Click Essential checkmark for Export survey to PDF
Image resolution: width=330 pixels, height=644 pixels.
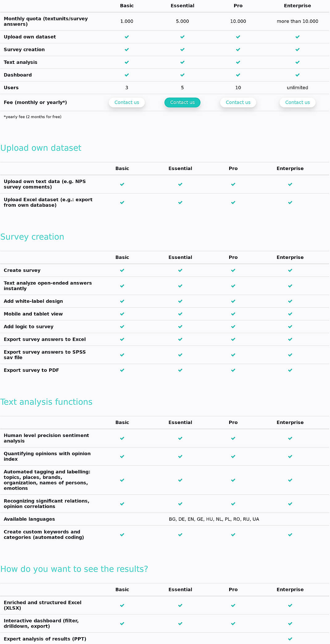point(180,370)
